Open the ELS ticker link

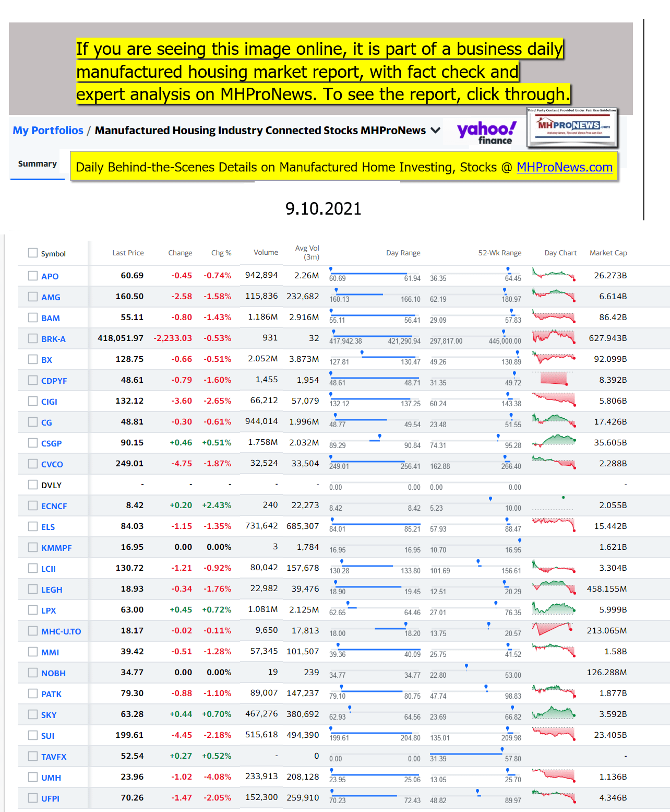[x=48, y=527]
